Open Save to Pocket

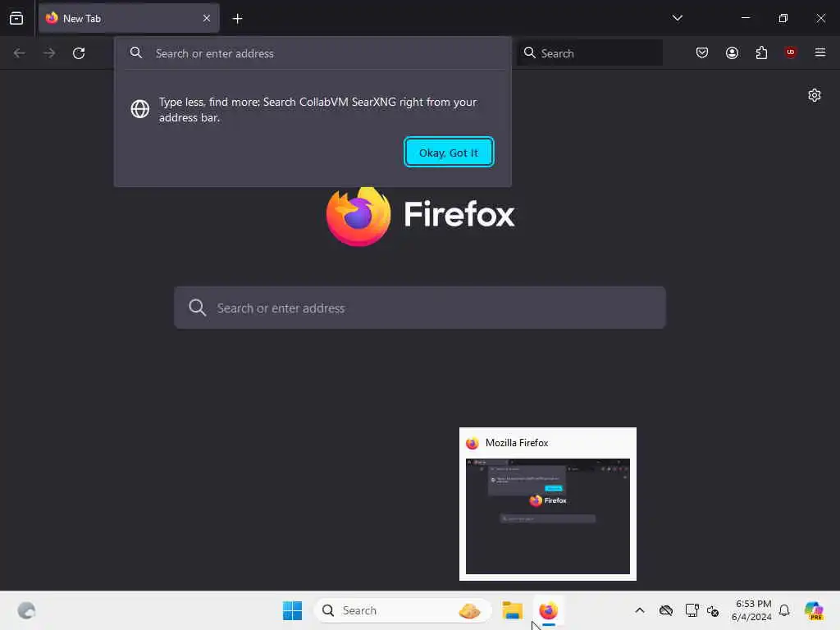[x=702, y=52]
